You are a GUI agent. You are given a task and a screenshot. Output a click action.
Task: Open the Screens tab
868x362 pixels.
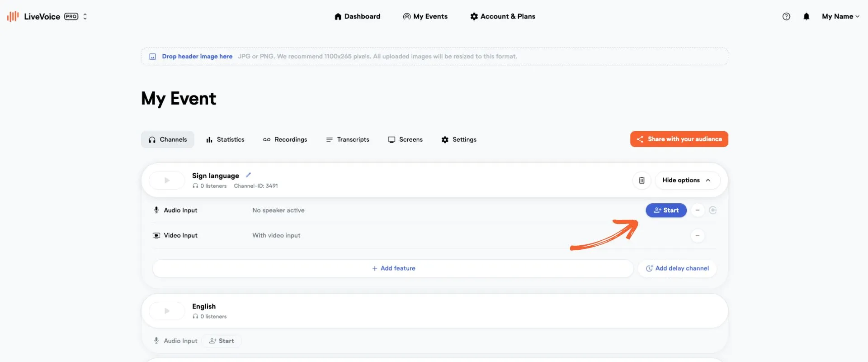point(405,139)
